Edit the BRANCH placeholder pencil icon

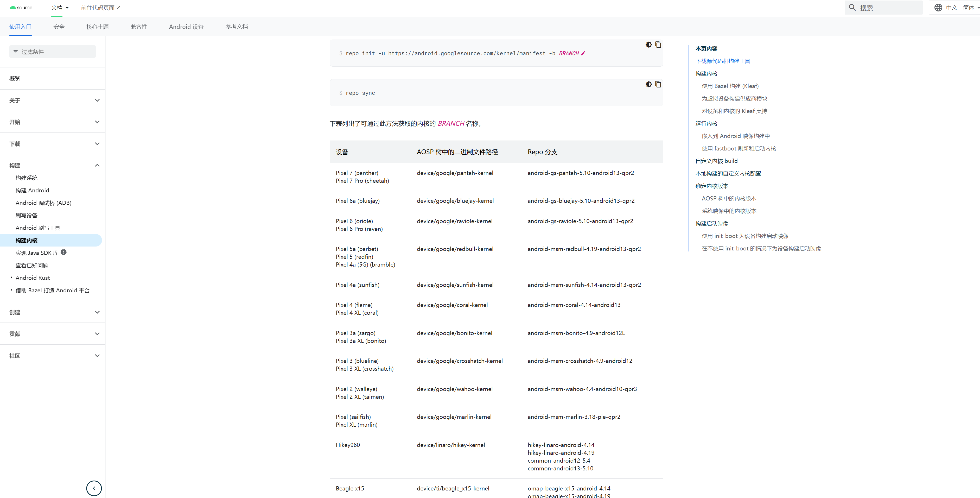(583, 53)
